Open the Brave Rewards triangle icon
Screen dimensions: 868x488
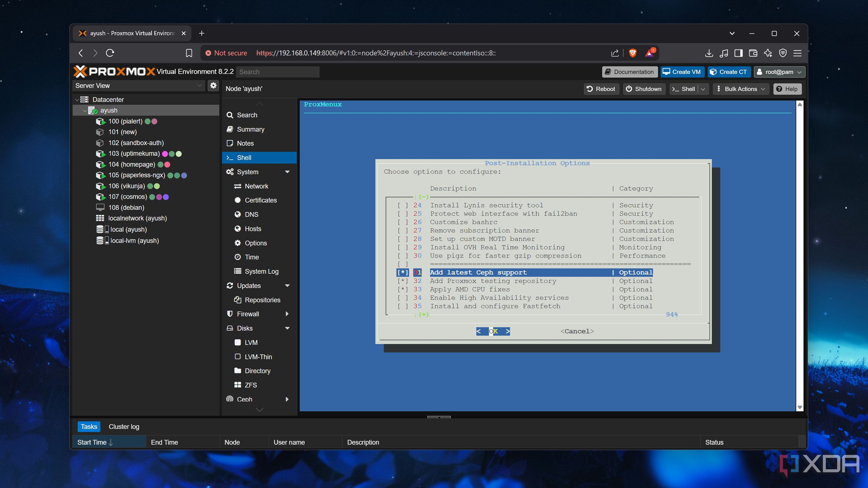(650, 53)
